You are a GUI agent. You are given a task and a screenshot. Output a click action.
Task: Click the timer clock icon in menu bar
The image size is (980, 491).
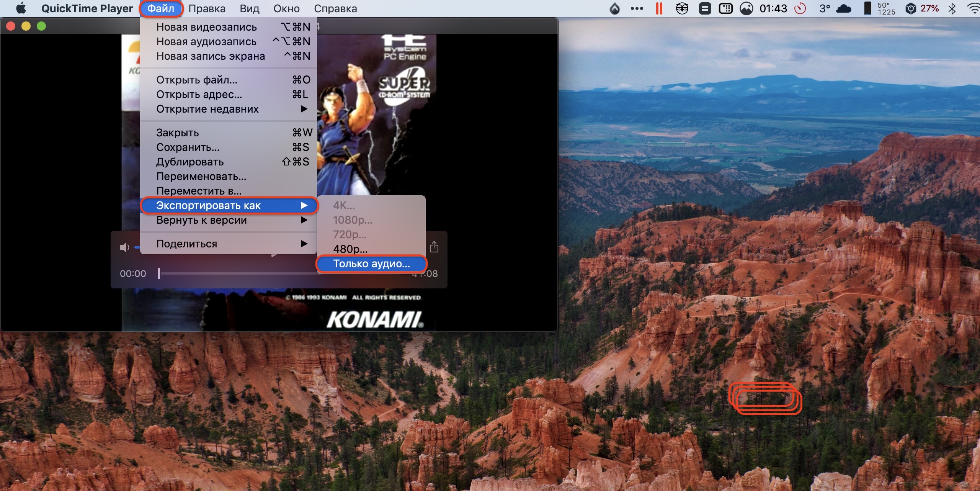point(800,8)
